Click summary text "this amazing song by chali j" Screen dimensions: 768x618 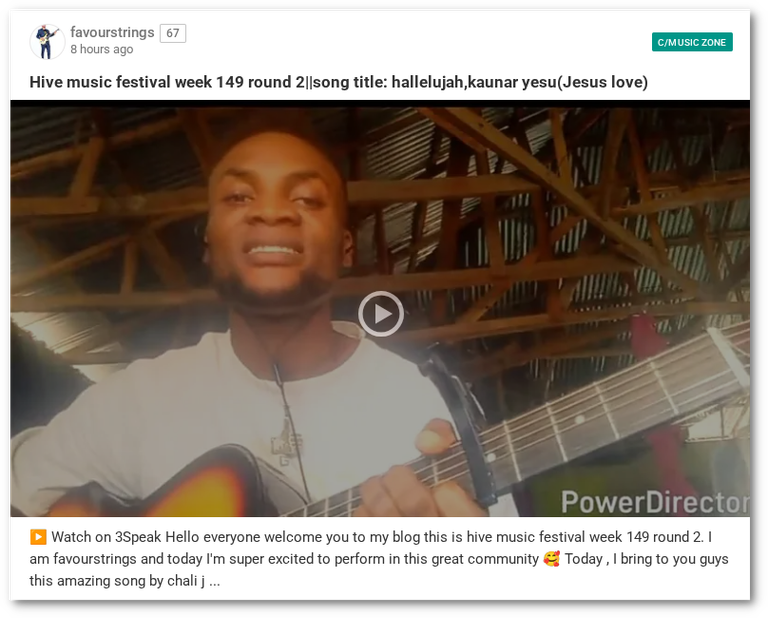click(117, 581)
